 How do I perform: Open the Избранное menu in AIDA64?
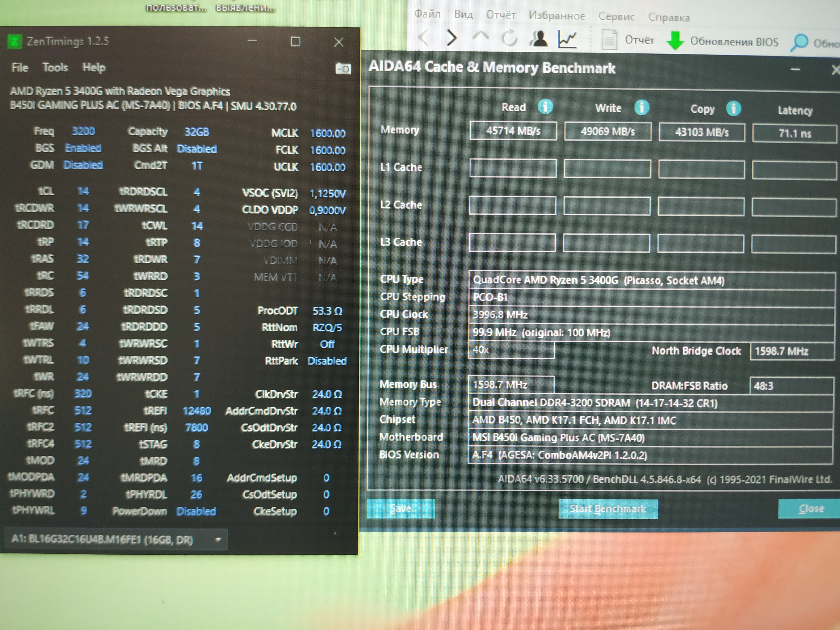(557, 16)
